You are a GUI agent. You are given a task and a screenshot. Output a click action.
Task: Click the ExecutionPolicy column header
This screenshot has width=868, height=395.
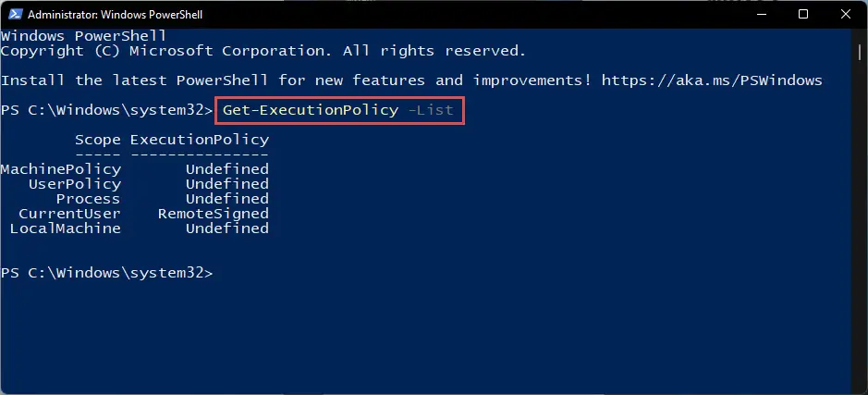pos(200,140)
